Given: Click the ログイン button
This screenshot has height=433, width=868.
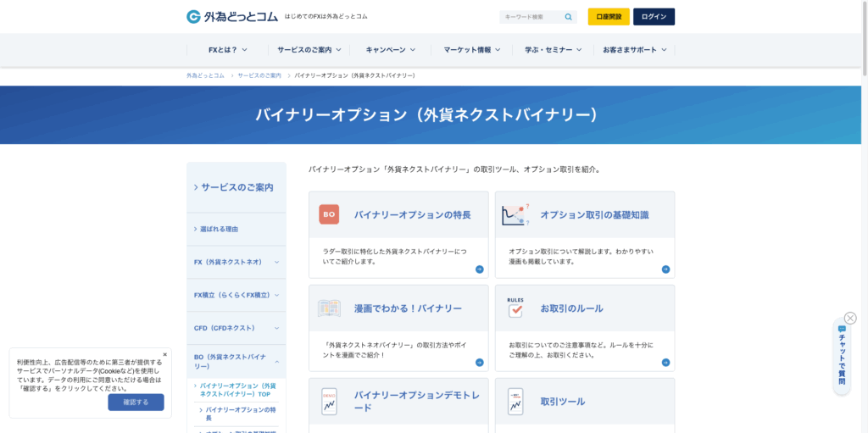Looking at the screenshot, I should pos(654,17).
